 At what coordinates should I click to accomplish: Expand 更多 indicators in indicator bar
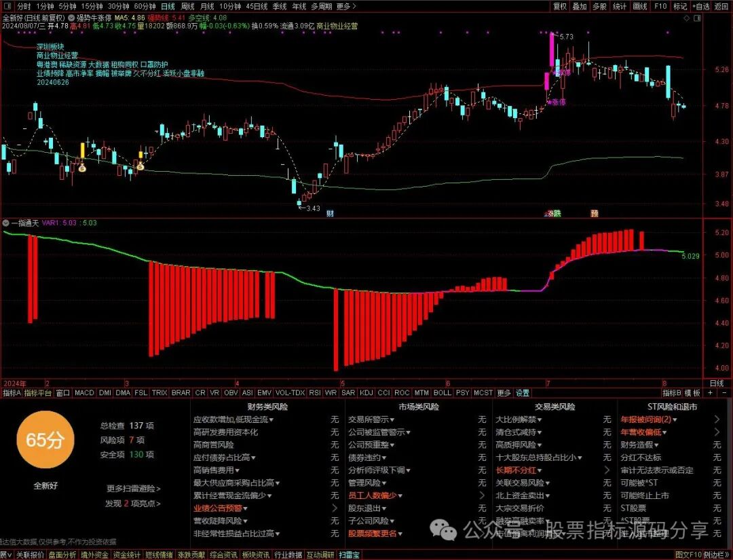504,393
